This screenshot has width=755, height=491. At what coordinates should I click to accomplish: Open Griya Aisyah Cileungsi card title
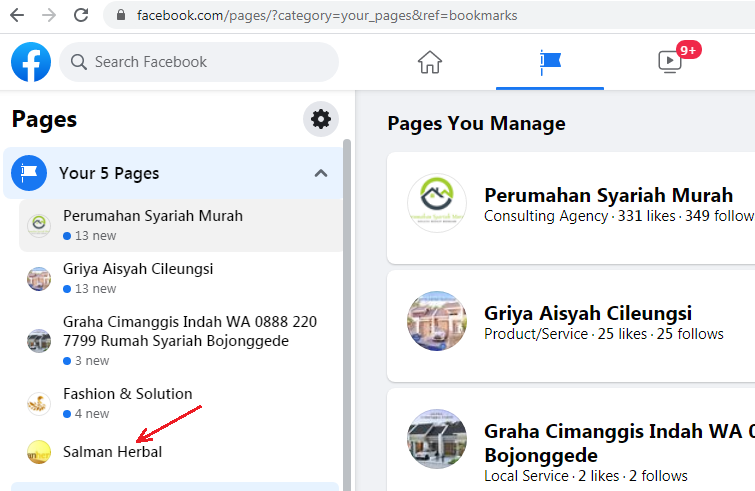tap(588, 313)
